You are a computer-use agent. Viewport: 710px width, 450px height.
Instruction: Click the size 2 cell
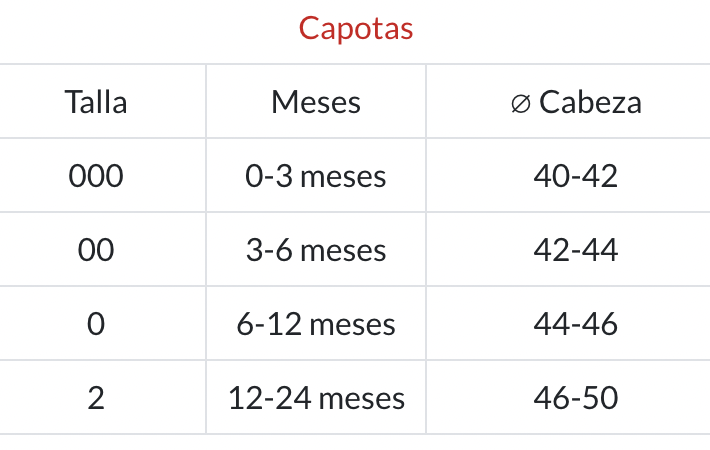pos(96,398)
